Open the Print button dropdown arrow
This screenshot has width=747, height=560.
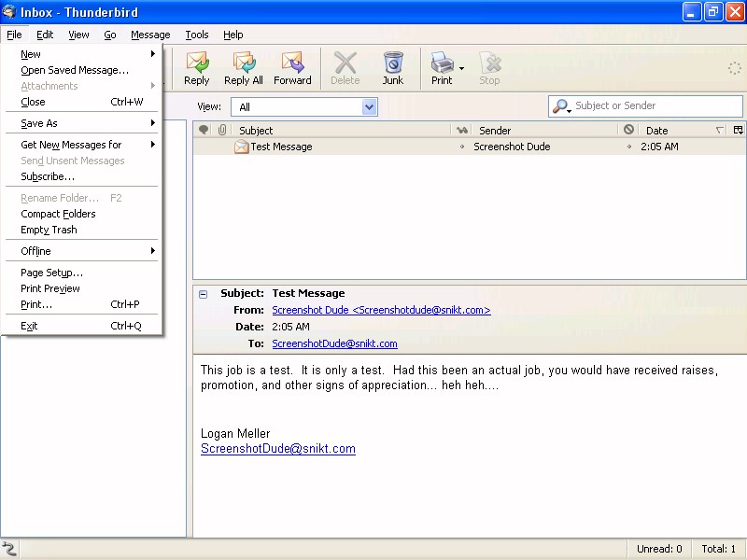[461, 68]
